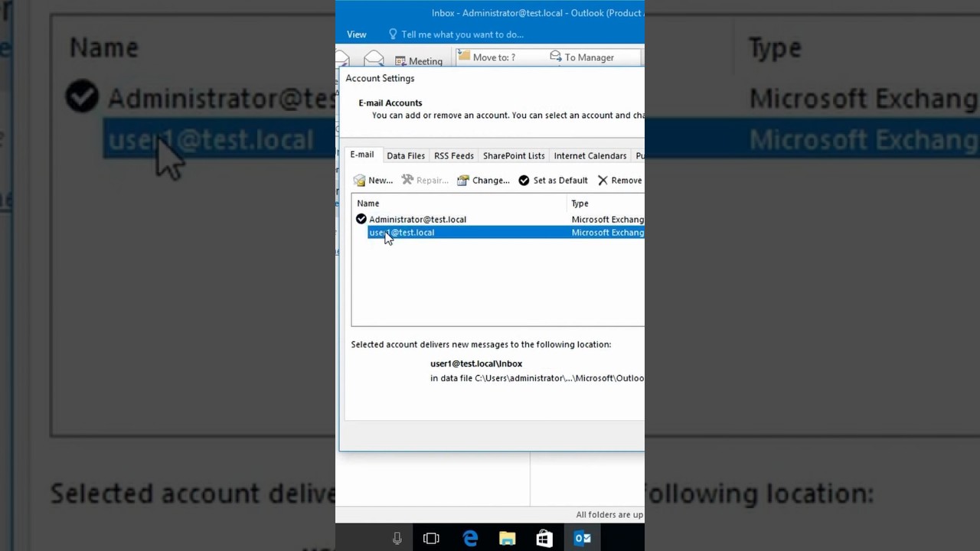
Task: Click Set as Default button
Action: coord(553,181)
